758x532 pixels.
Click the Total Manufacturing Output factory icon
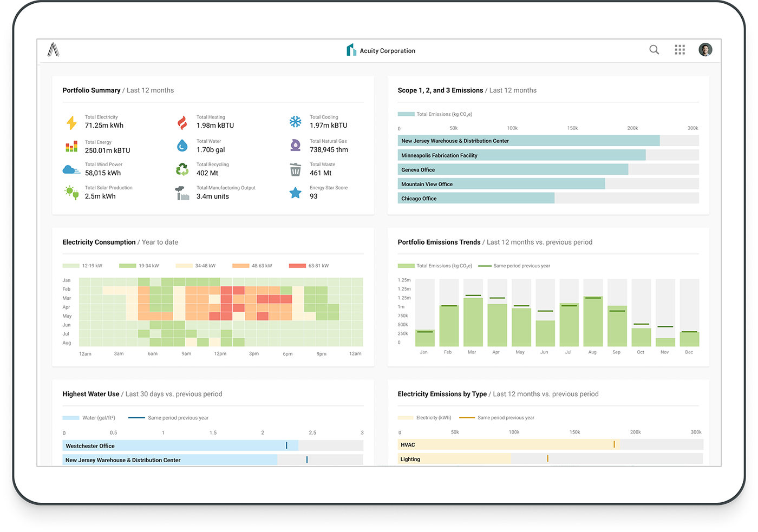point(182,193)
